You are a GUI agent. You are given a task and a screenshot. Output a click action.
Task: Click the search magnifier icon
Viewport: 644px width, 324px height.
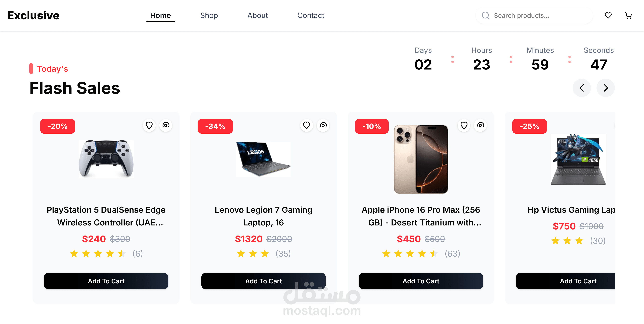point(485,15)
